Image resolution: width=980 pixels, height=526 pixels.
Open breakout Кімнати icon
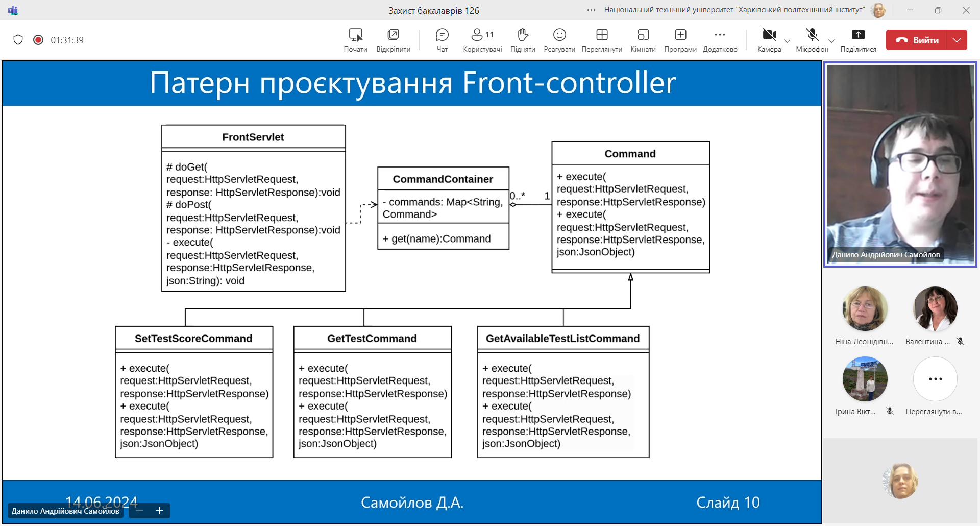pyautogui.click(x=643, y=40)
